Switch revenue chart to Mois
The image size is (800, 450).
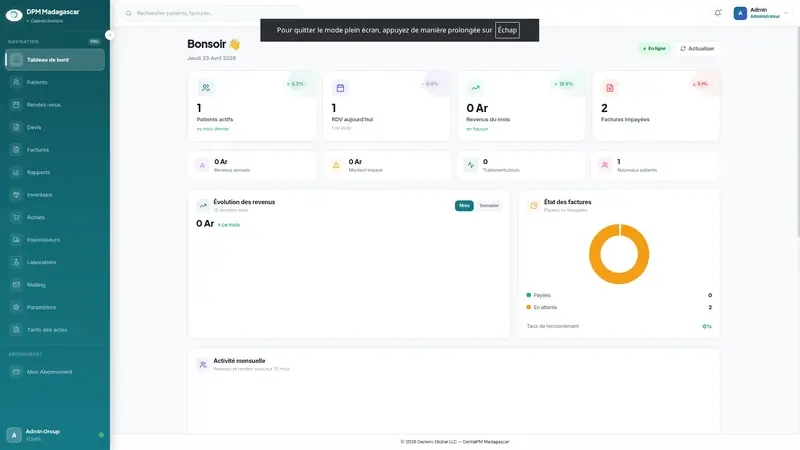[464, 206]
